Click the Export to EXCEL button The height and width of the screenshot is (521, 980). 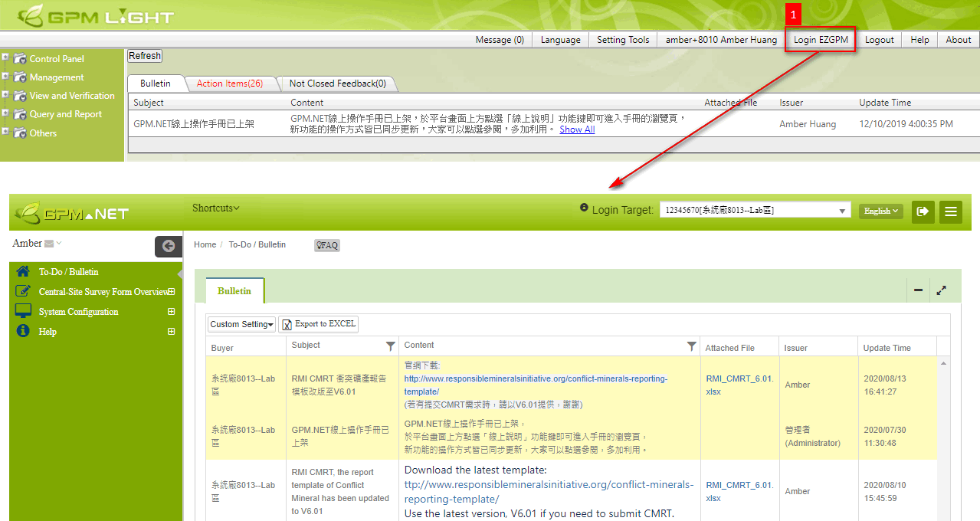318,324
